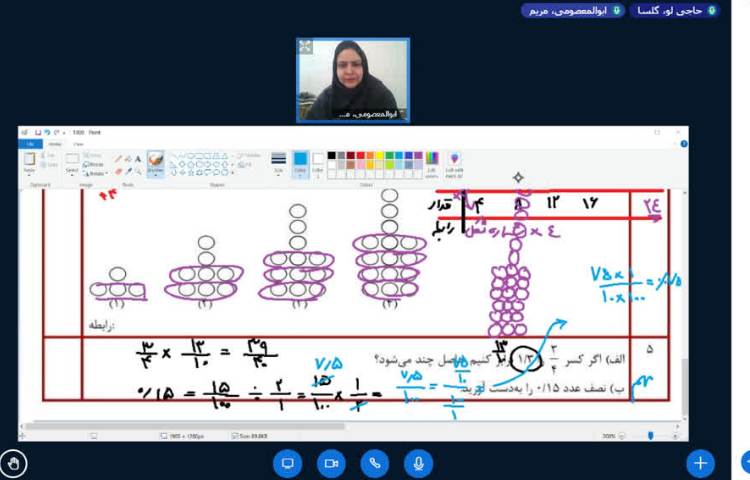The width and height of the screenshot is (750, 480).
Task: Click the Crop command
Action: pyautogui.click(x=91, y=155)
